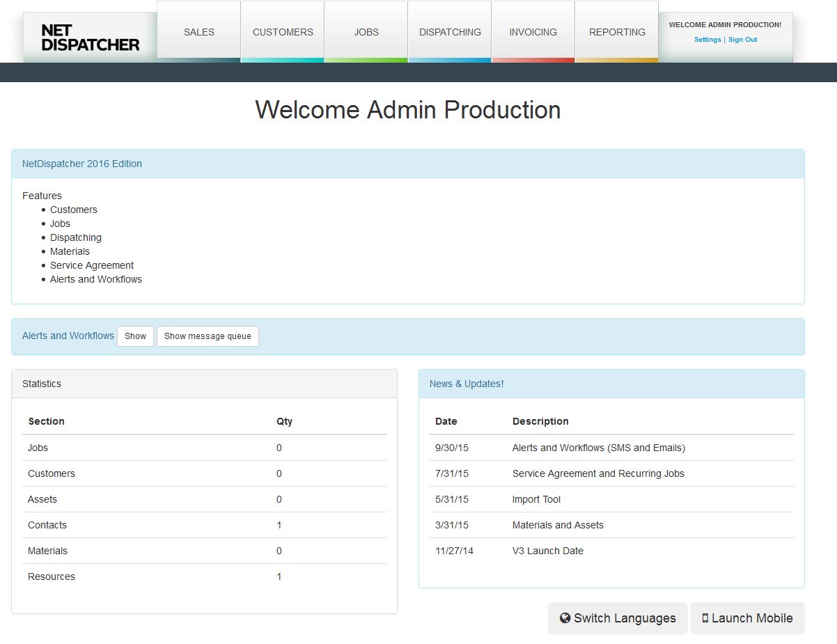Click the Qty column header

coord(284,421)
